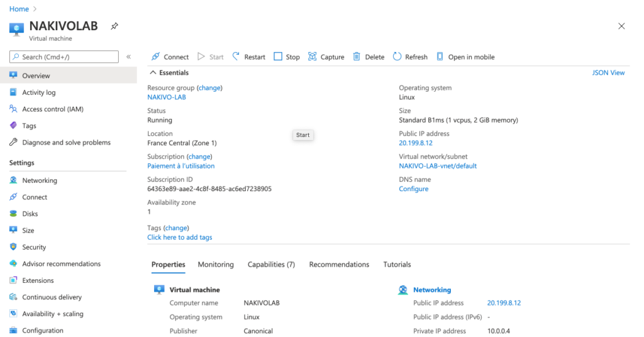644x337 pixels.
Task: Click change link beside Subscription
Action: pyautogui.click(x=199, y=157)
